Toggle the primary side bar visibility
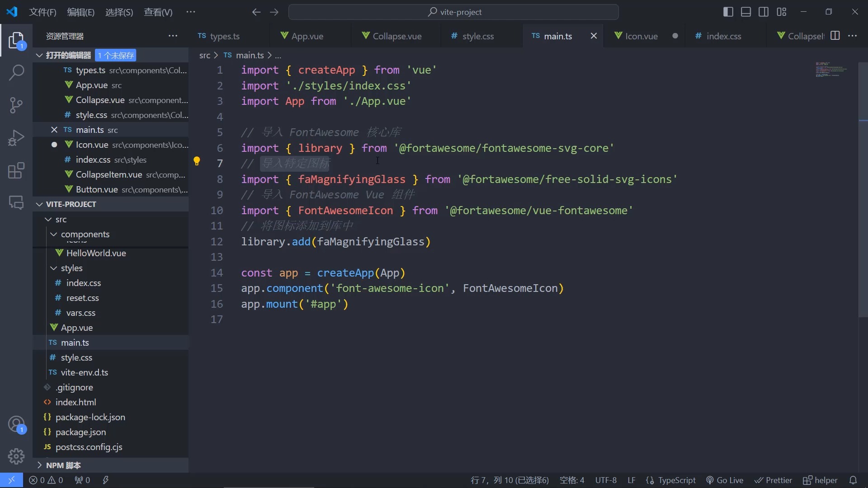Viewport: 868px width, 488px height. coord(728,12)
